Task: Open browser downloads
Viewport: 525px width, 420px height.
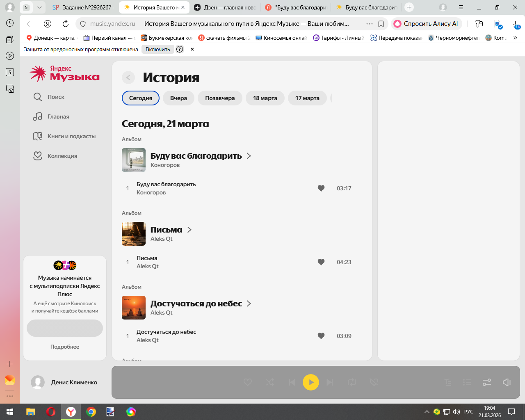Action: [x=516, y=24]
